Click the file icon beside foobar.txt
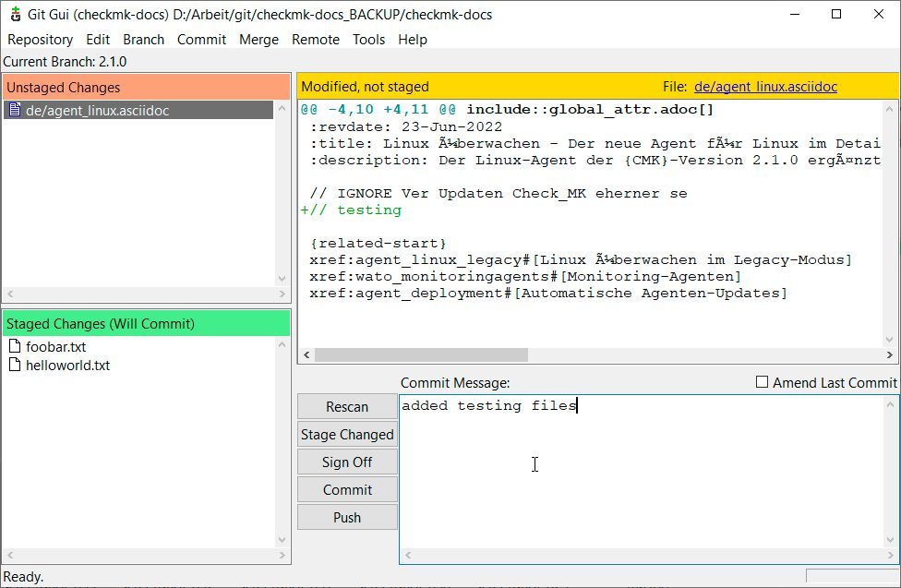The width and height of the screenshot is (901, 588). tap(15, 347)
